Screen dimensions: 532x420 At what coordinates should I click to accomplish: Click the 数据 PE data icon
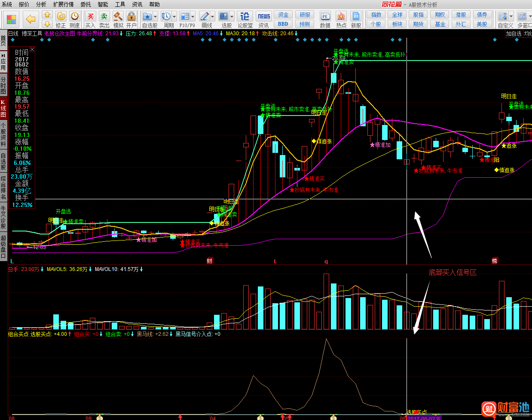[x=325, y=16]
